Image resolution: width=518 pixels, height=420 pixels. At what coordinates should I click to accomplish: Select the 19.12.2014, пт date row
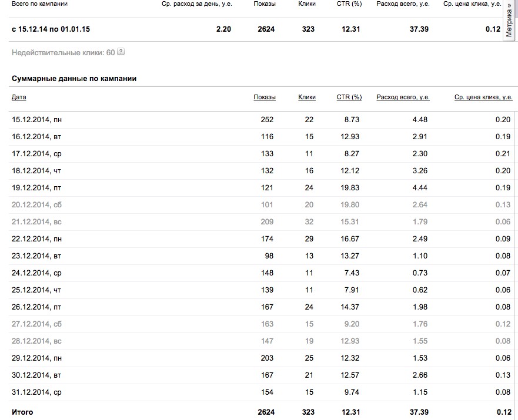(x=36, y=188)
